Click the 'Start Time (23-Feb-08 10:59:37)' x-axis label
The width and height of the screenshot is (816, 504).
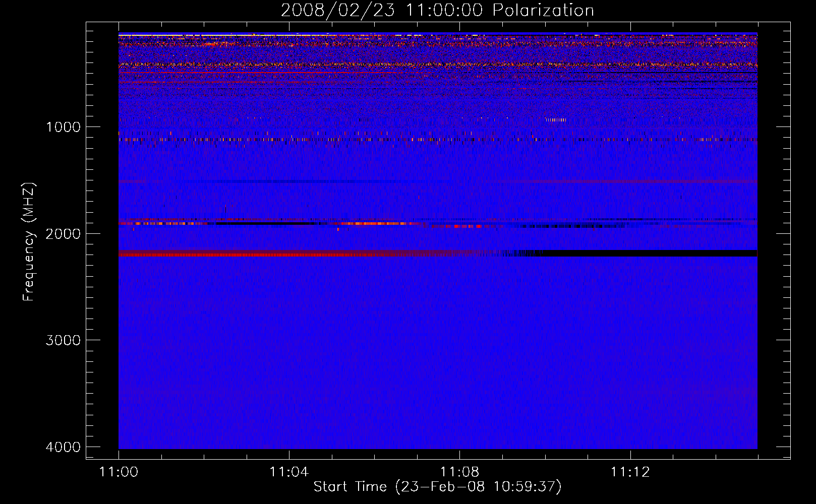pos(437,487)
